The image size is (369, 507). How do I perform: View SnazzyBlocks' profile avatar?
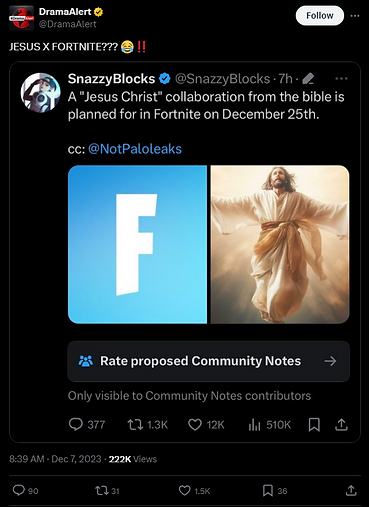click(40, 93)
